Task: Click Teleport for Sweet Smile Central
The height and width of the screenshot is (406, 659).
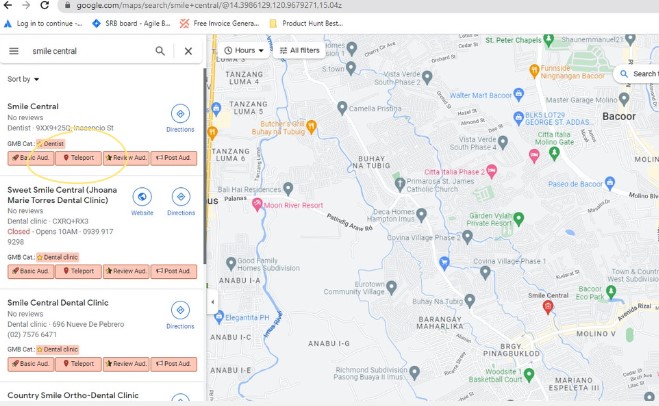Action: point(79,272)
